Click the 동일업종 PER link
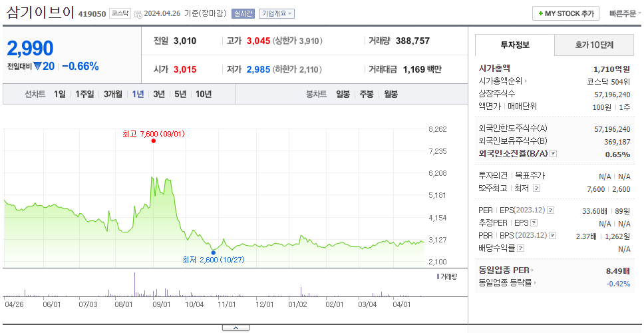644x333 pixels. (504, 270)
